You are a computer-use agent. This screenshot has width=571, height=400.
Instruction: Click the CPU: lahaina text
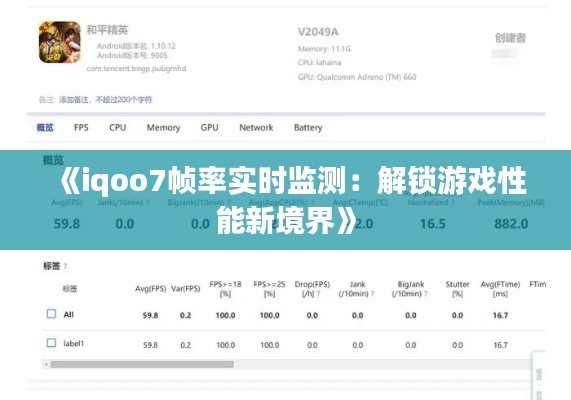point(319,63)
